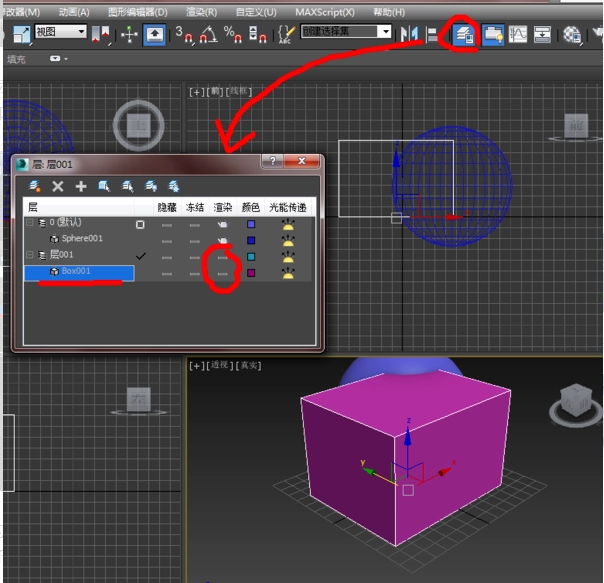Toggle Keyboard Shortcut Override icon
This screenshot has height=583, width=604.
[x=154, y=35]
